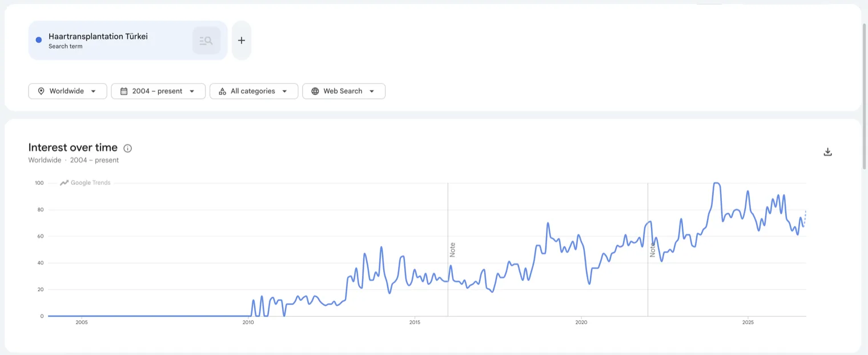
Task: Open the Web Search type dropdown
Action: [x=344, y=91]
